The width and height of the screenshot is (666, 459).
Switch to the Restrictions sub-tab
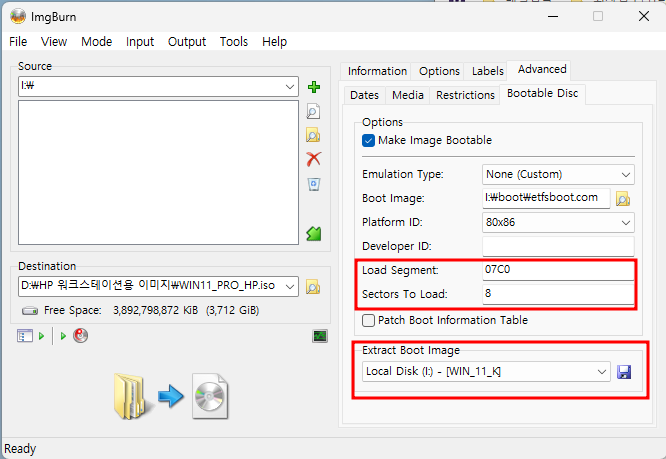(x=465, y=95)
